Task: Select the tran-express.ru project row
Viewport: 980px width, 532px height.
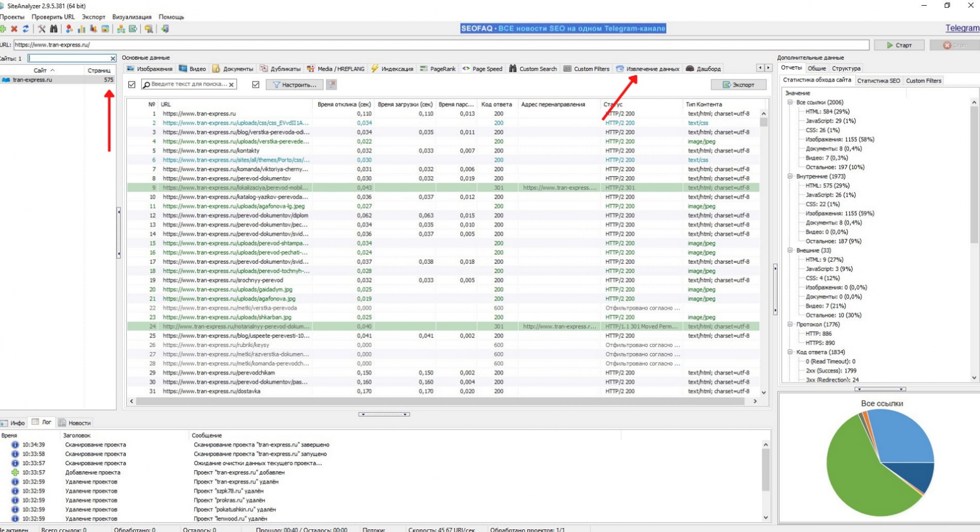Action: [57, 80]
